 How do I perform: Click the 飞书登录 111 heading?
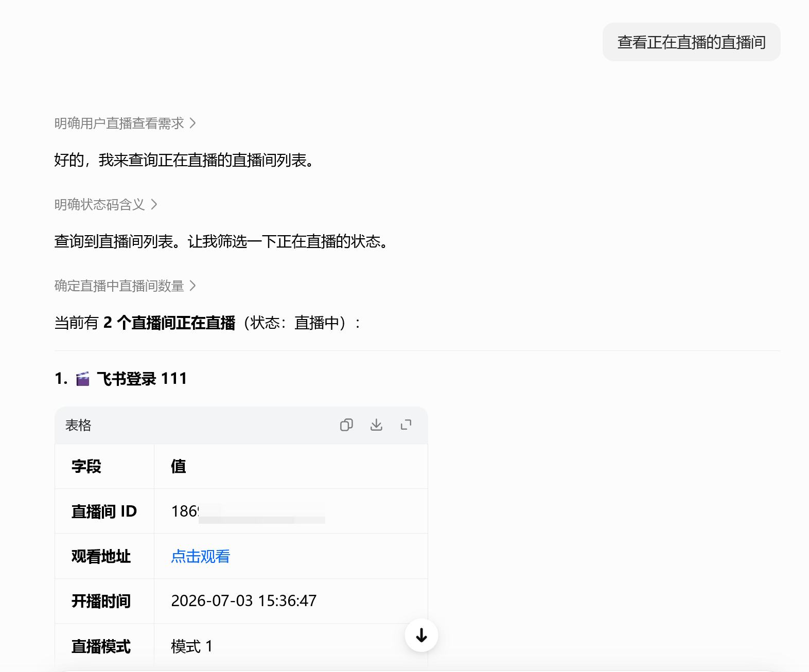[x=142, y=379]
